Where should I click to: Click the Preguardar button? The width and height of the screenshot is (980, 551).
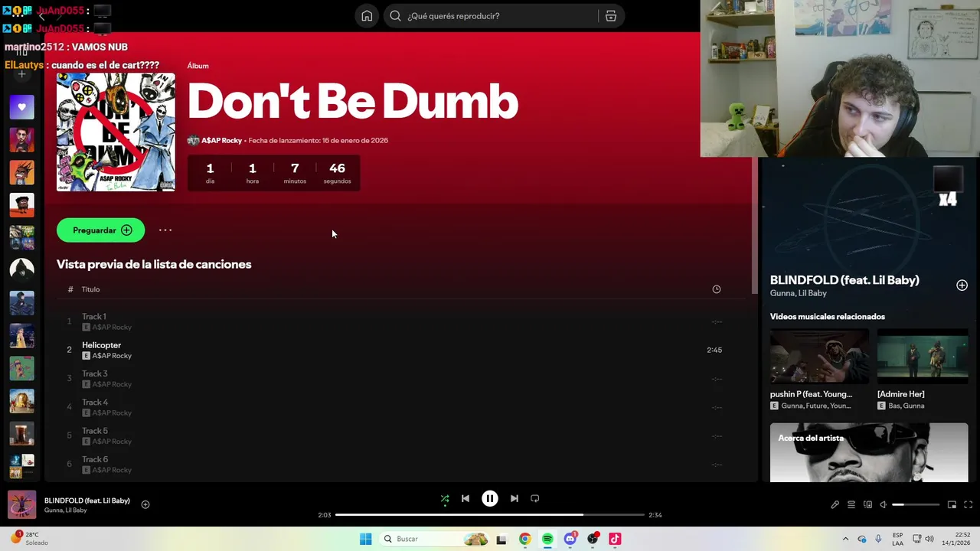(100, 230)
